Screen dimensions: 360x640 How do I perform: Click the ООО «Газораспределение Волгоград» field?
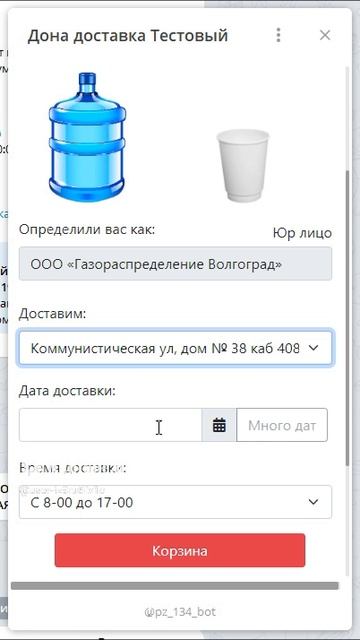(175, 264)
